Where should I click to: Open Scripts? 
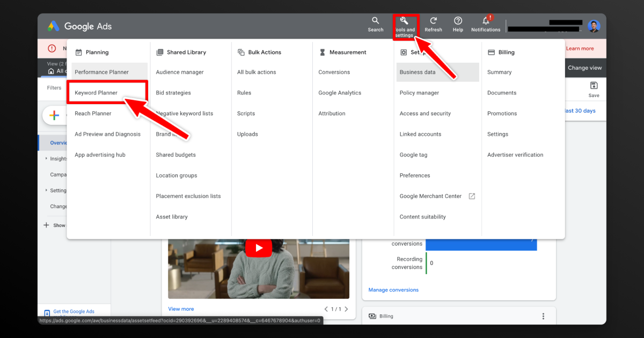[246, 114]
